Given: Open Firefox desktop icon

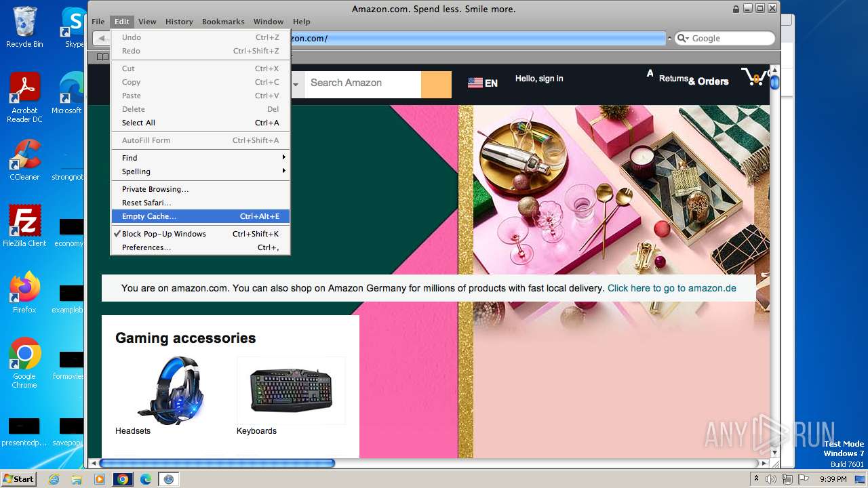Looking at the screenshot, I should click(x=24, y=293).
